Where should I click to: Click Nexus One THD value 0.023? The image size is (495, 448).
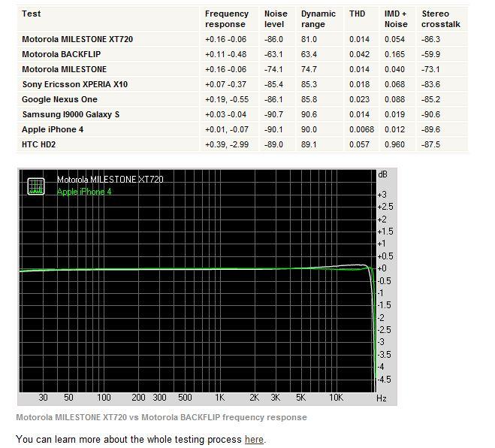pos(359,99)
